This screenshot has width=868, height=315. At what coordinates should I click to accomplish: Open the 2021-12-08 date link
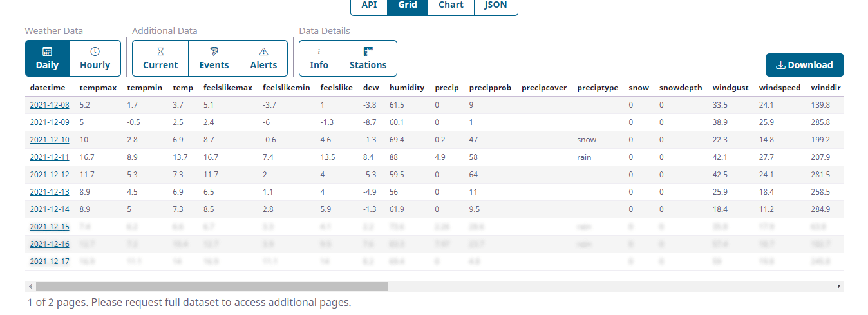(50, 105)
